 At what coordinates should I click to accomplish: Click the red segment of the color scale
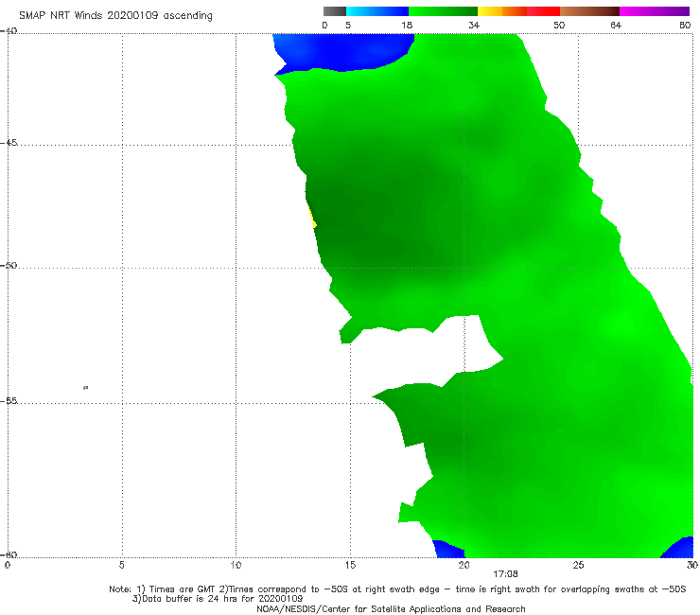(x=543, y=11)
